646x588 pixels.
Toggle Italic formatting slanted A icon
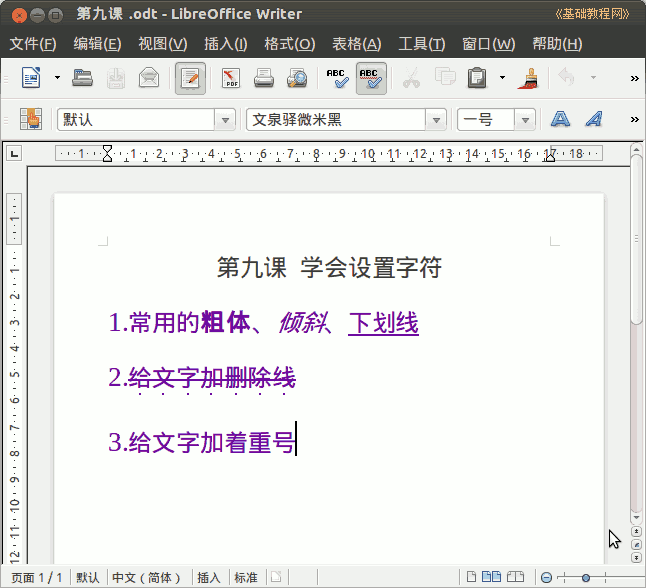coord(594,119)
